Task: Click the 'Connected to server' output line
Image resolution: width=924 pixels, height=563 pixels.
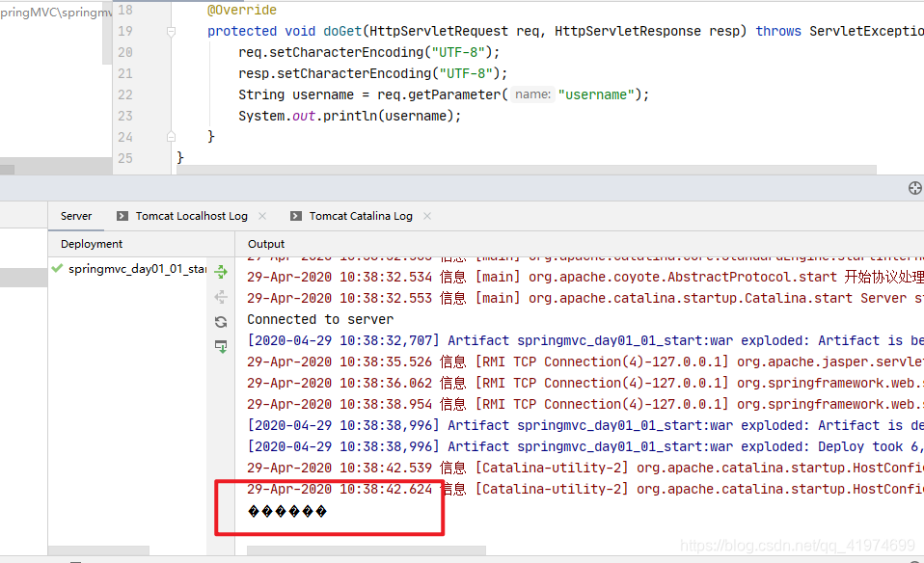Action: click(x=320, y=319)
